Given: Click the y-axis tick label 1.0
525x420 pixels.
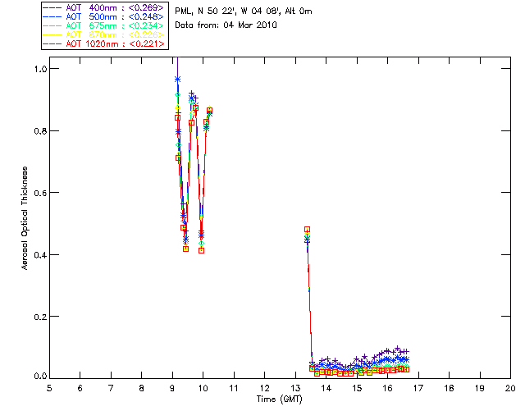Looking at the screenshot, I should point(38,69).
